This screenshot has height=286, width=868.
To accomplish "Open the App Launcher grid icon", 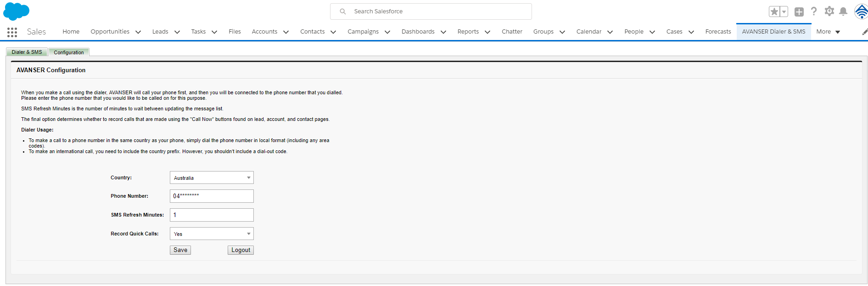I will coord(12,32).
